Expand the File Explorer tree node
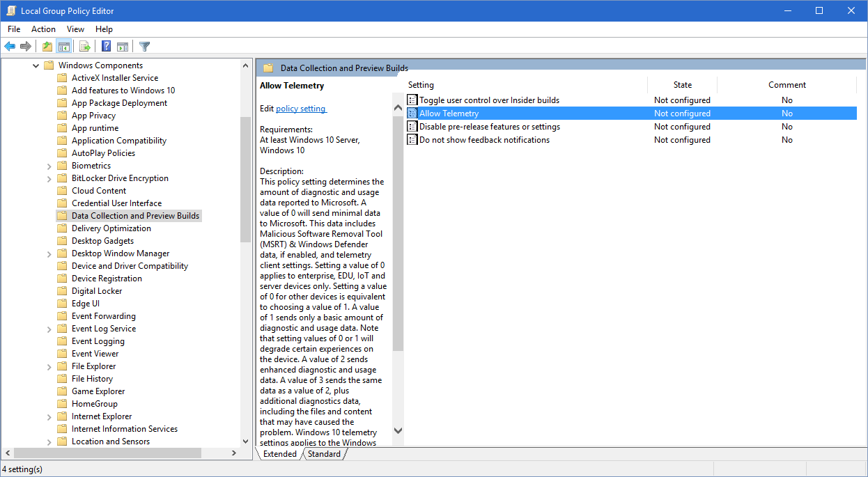Screen dimensions: 868x477 [49, 366]
